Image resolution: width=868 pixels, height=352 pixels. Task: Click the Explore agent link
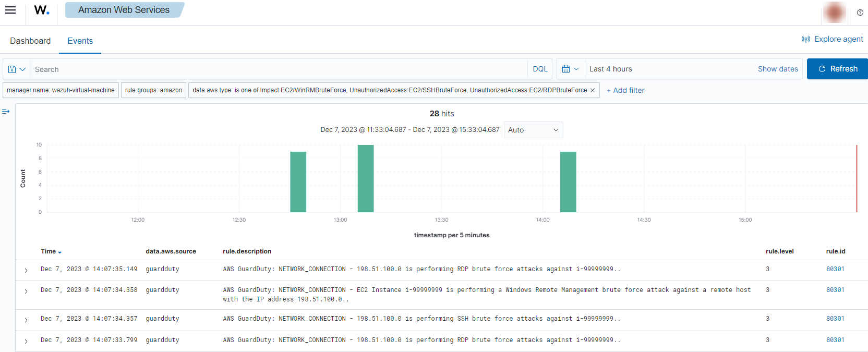pyautogui.click(x=833, y=39)
